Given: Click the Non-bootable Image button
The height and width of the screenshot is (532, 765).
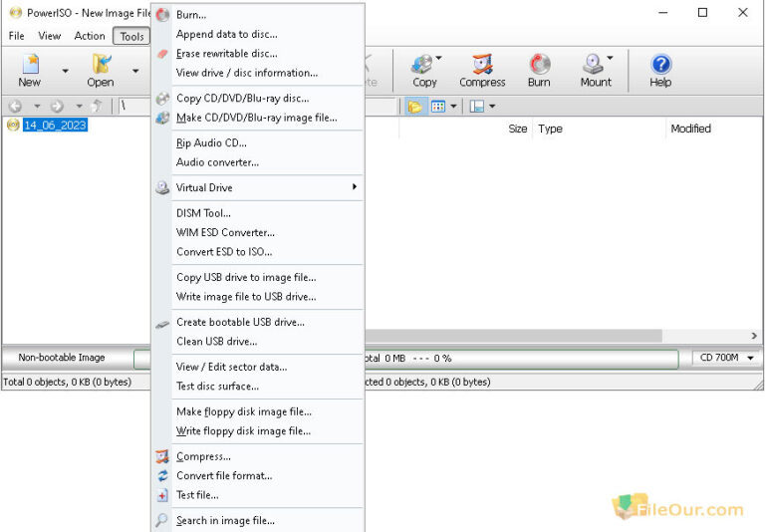Looking at the screenshot, I should [62, 358].
